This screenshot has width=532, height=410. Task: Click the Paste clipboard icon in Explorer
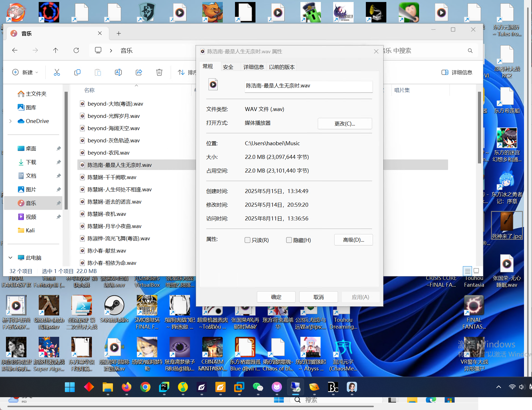(98, 72)
